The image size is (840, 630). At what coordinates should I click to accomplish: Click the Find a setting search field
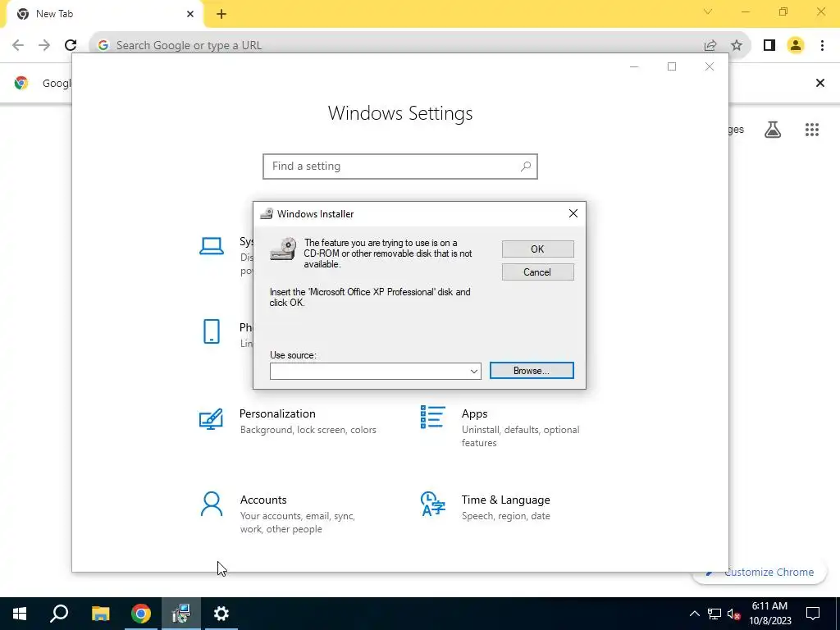point(399,166)
